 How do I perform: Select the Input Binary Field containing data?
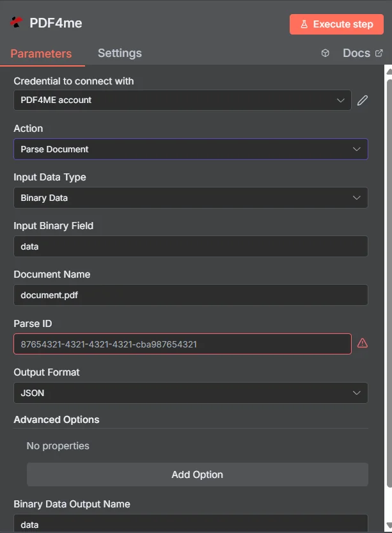pos(191,246)
